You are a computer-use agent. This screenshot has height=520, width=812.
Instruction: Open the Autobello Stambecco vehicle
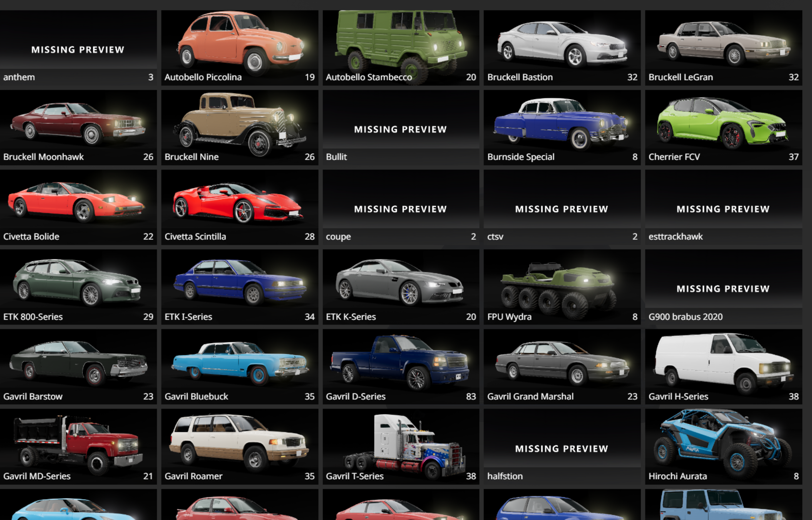[401, 48]
